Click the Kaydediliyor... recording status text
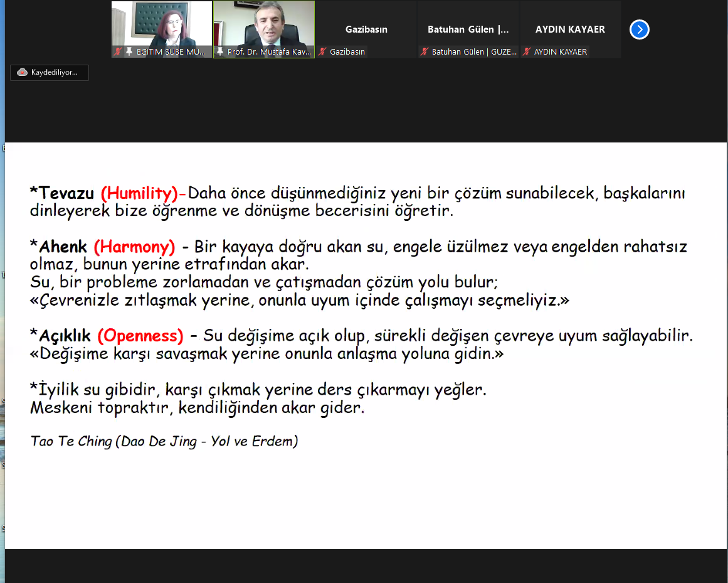Screen dimensions: 728x583 click(x=55, y=72)
